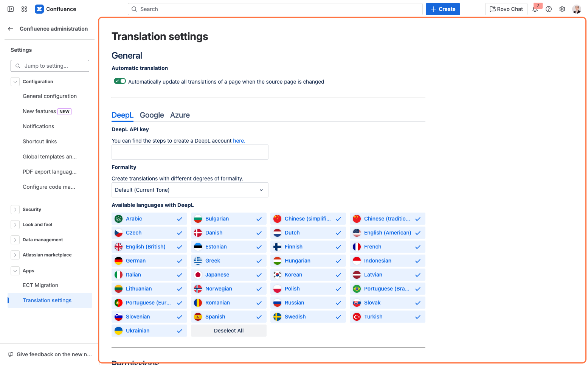
Task: Click the Deselect All button
Action: (229, 331)
